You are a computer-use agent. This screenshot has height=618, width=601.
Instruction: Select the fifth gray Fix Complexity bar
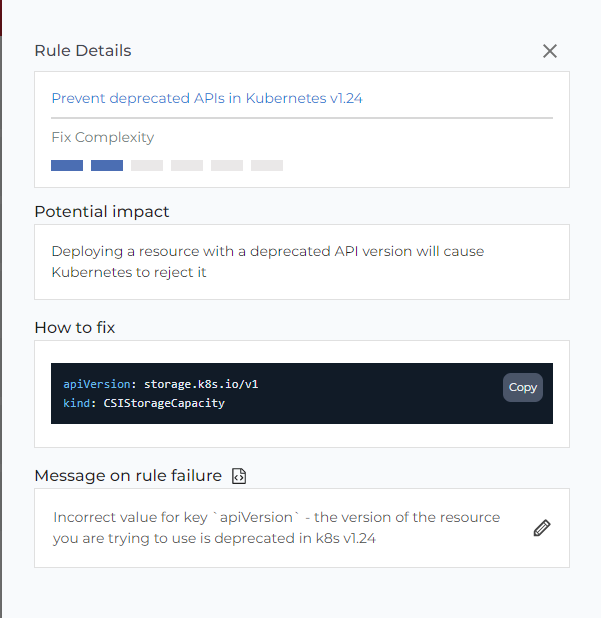tap(227, 166)
